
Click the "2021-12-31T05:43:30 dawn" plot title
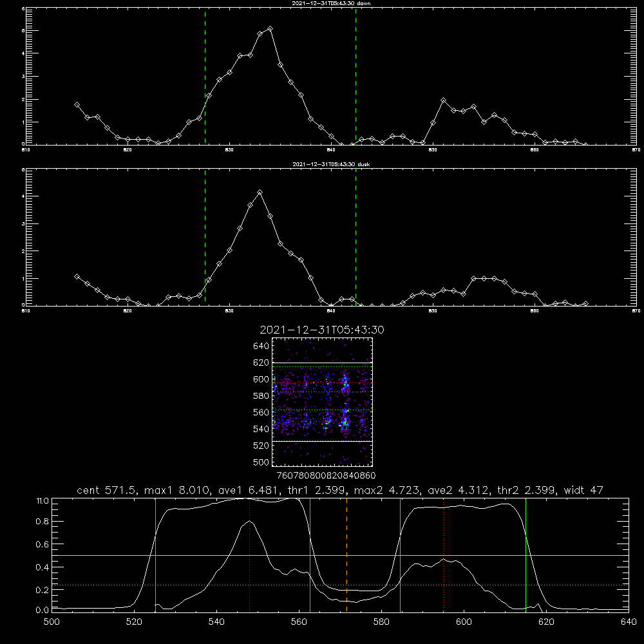[x=331, y=3]
